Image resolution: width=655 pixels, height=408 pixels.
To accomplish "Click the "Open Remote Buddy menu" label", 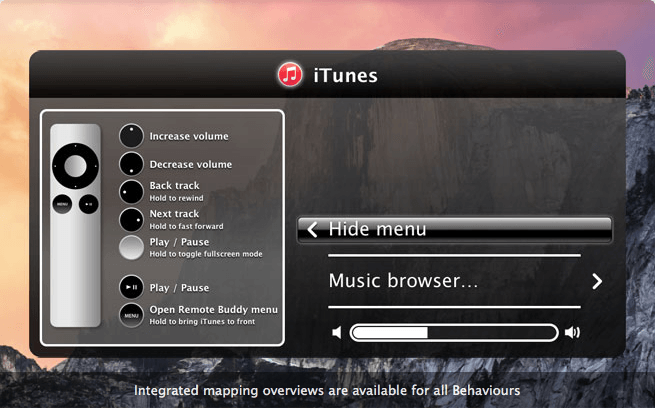I will click(x=213, y=309).
